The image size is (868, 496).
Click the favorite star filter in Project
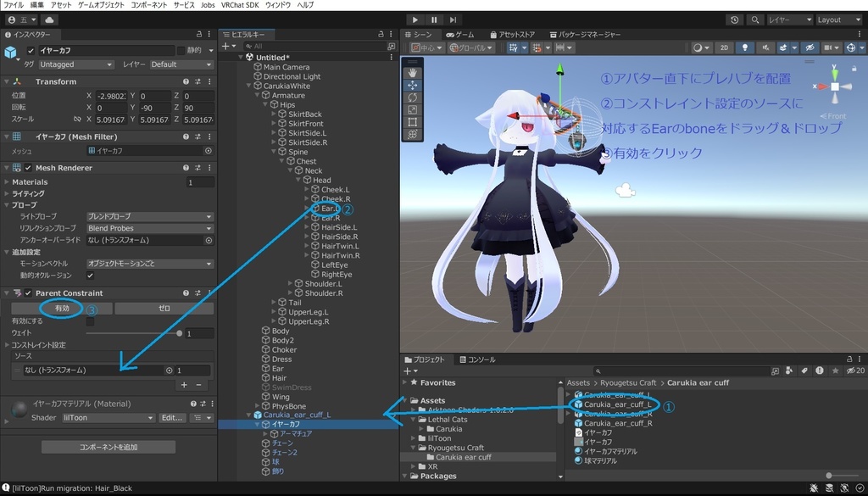click(x=835, y=371)
